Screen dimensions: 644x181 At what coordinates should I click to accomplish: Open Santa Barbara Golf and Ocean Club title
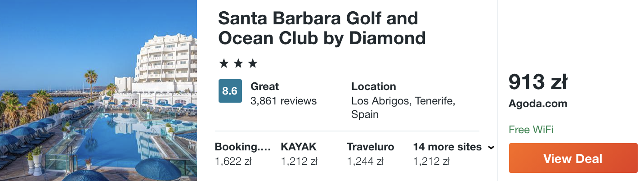pyautogui.click(x=322, y=28)
